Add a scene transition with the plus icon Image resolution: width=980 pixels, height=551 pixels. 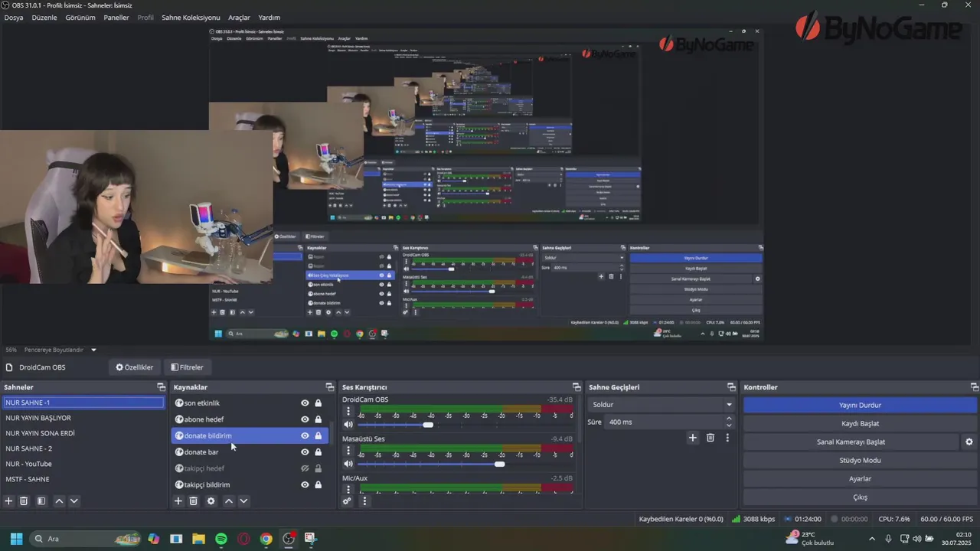coord(693,438)
